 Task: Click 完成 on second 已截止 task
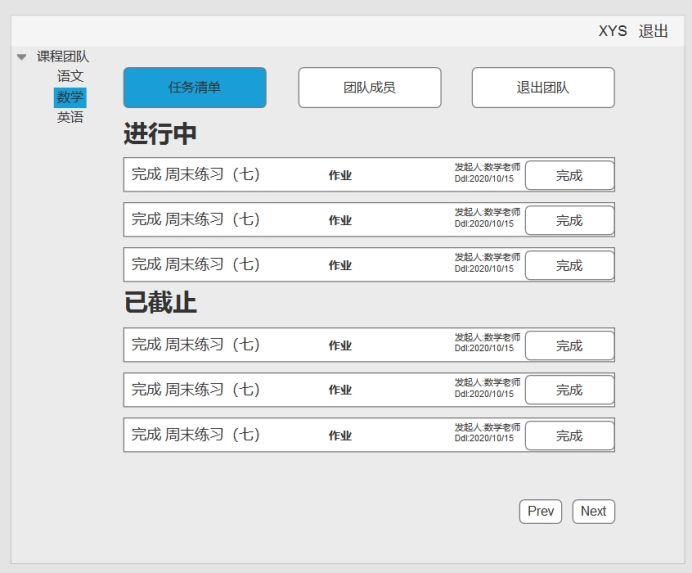(569, 390)
